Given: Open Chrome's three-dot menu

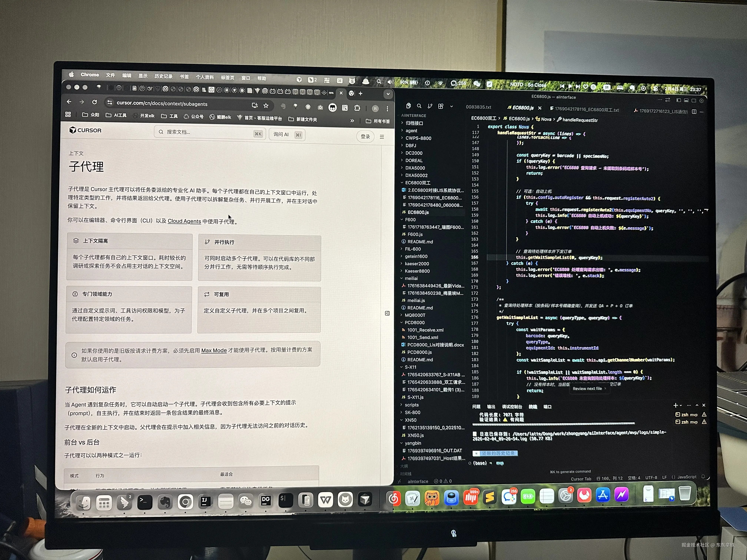Looking at the screenshot, I should (x=387, y=109).
